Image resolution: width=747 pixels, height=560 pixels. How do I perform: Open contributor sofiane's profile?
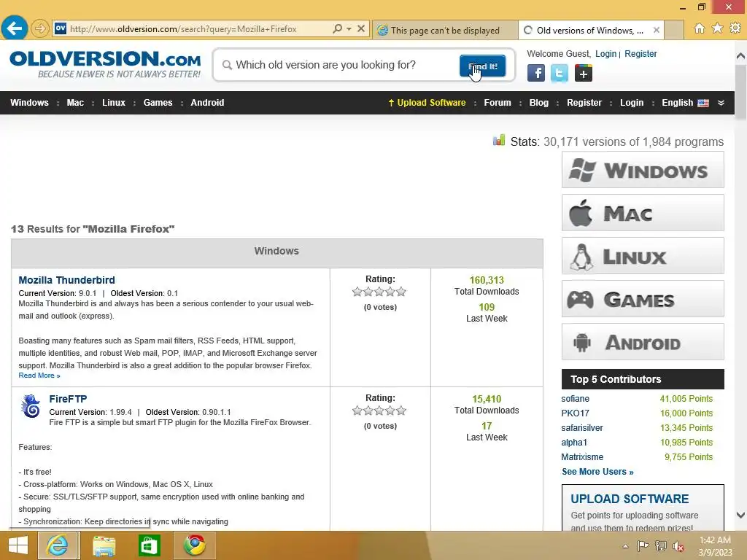(x=575, y=399)
